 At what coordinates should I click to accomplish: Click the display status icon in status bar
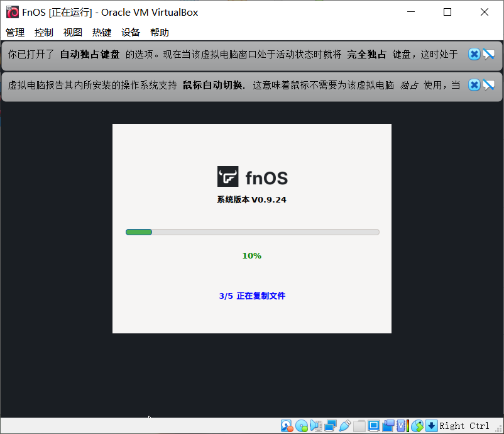[373, 426]
